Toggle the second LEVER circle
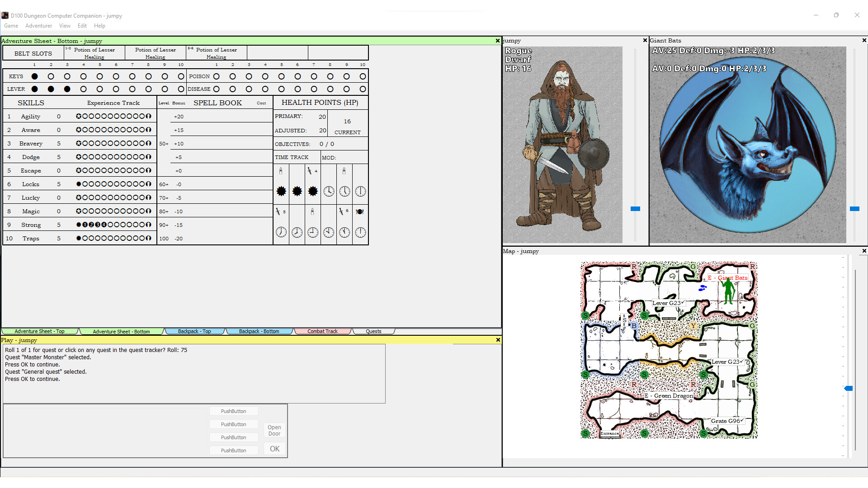868x488 pixels. (x=51, y=89)
